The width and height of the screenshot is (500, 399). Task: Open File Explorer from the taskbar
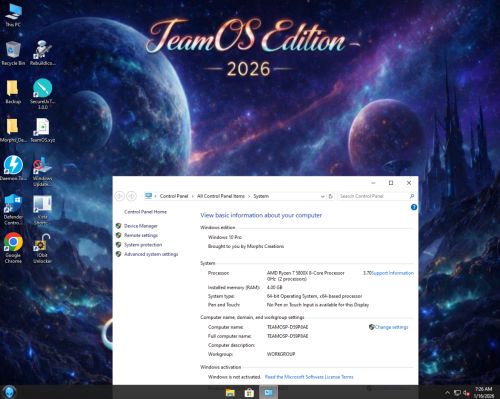pos(230,393)
